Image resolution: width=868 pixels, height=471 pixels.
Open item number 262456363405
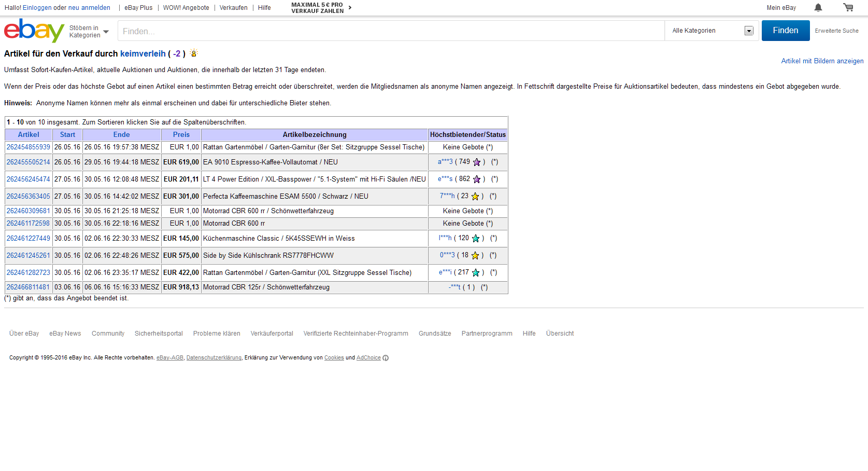[x=29, y=197]
